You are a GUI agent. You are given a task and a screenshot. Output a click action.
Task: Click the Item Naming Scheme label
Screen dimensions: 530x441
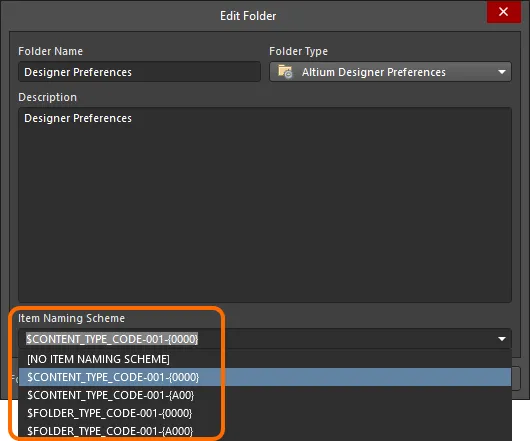coord(71,318)
